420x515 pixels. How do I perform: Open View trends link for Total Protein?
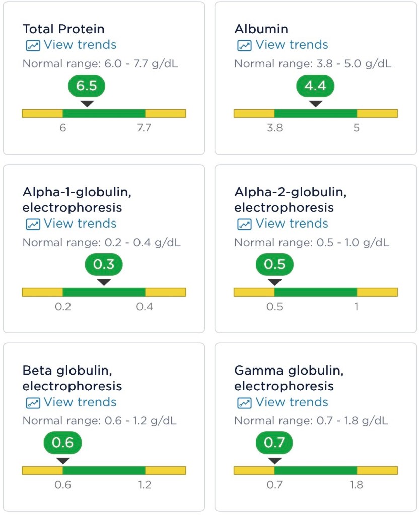pyautogui.click(x=80, y=45)
